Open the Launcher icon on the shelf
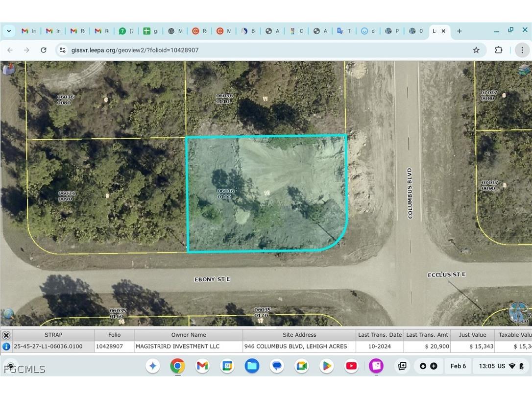 153,366
